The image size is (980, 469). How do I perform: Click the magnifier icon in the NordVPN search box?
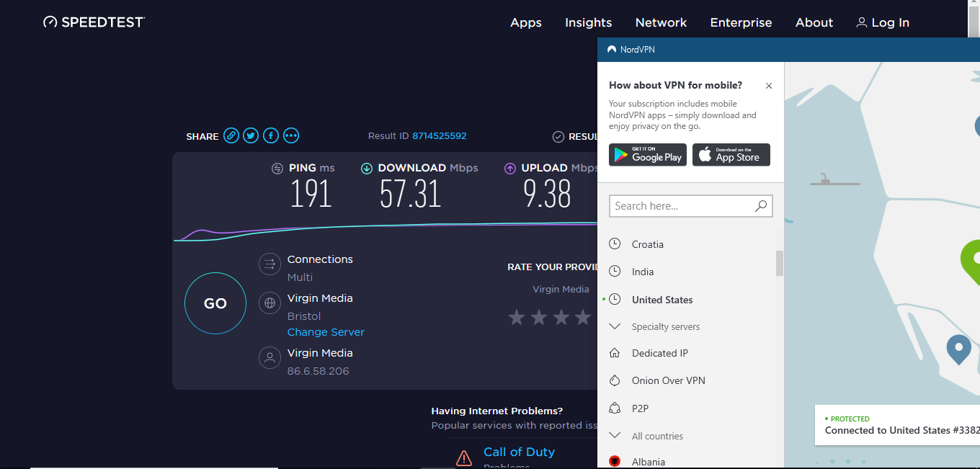pos(761,206)
